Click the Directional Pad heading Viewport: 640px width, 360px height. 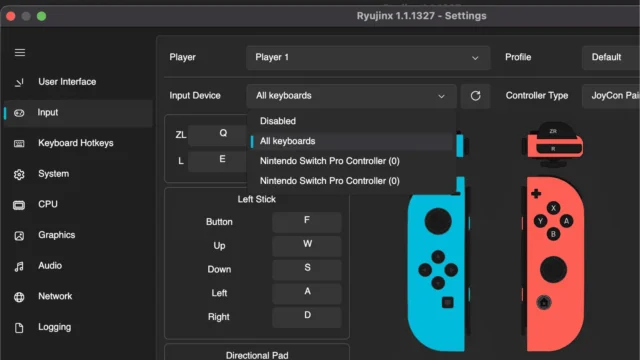(x=257, y=355)
